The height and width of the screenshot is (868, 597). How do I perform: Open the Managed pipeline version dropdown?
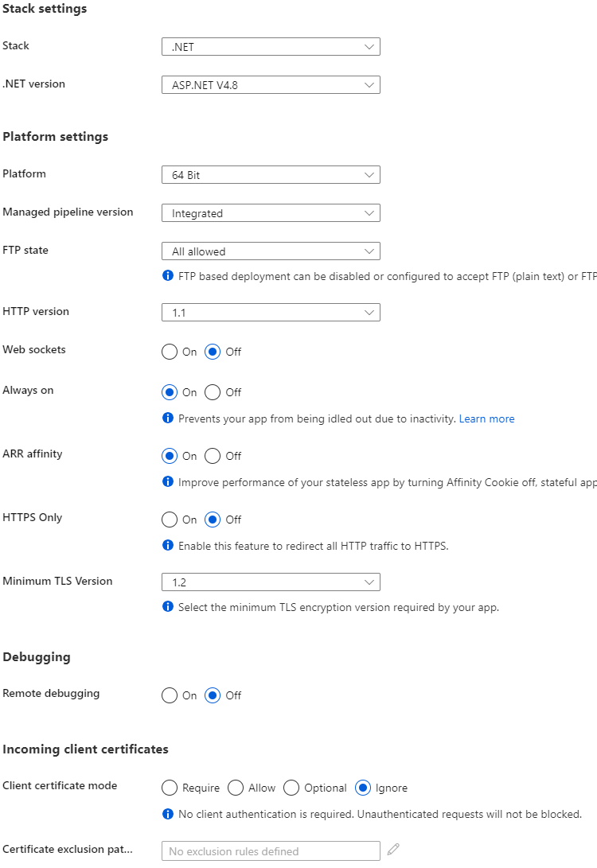[x=271, y=212]
